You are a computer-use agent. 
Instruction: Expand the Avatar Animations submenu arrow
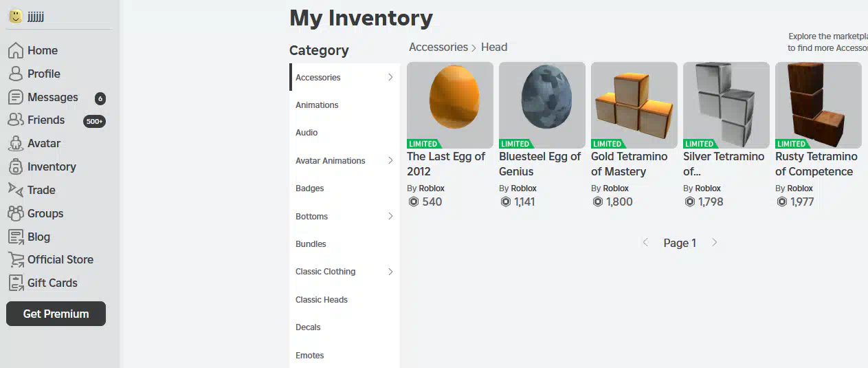click(x=390, y=160)
